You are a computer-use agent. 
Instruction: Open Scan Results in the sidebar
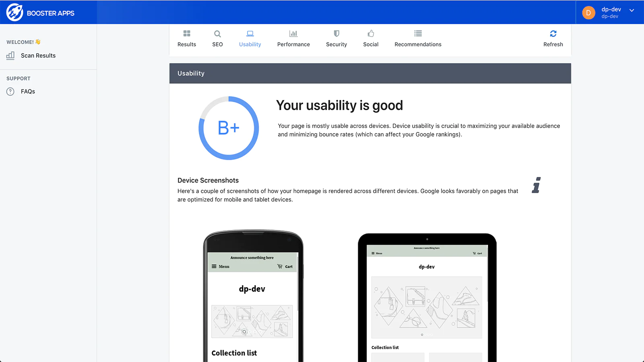(38, 56)
